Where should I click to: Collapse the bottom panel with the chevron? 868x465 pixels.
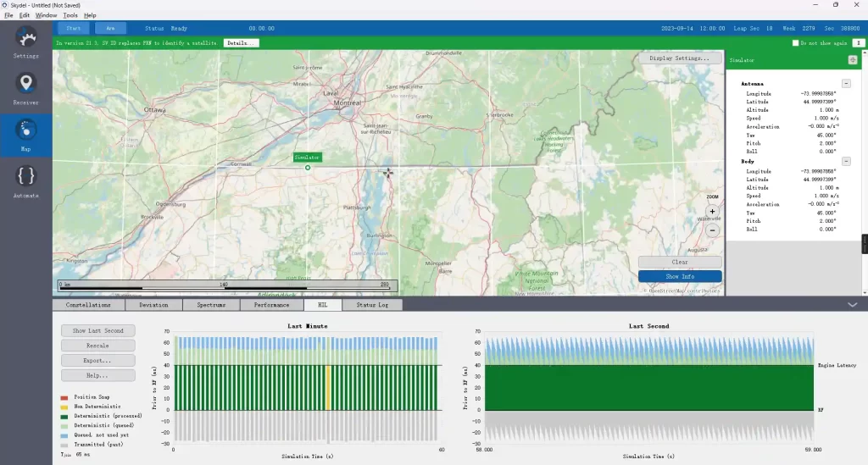tap(852, 304)
